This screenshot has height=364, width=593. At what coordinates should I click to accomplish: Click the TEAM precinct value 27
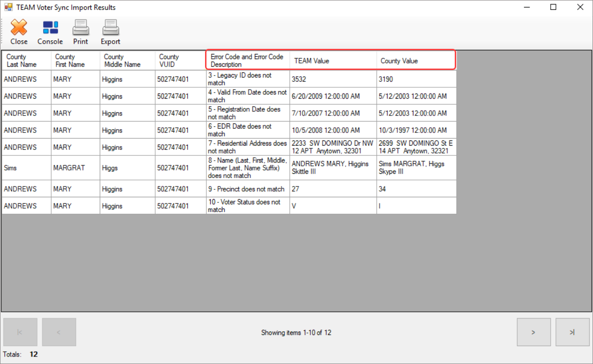pyautogui.click(x=333, y=189)
